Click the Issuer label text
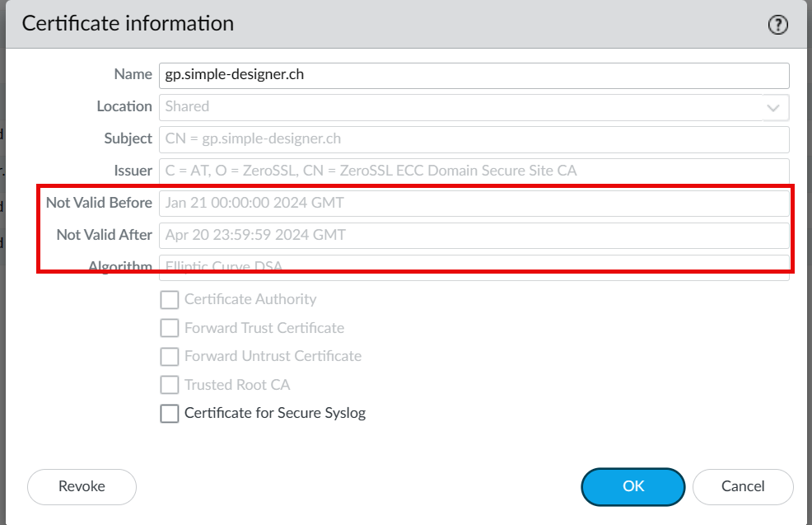The width and height of the screenshot is (812, 525). point(132,171)
